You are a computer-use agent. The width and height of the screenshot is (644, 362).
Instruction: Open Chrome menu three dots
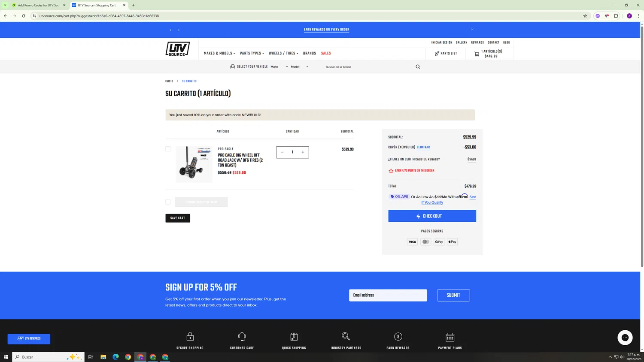click(x=638, y=16)
